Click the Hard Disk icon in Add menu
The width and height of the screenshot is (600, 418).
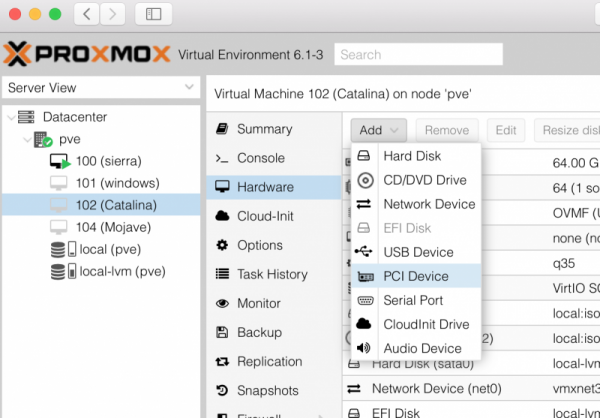pos(364,156)
